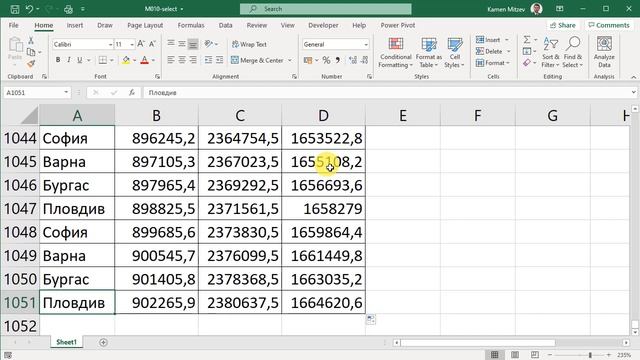Collapse the ribbon with the chevron

pos(633,77)
